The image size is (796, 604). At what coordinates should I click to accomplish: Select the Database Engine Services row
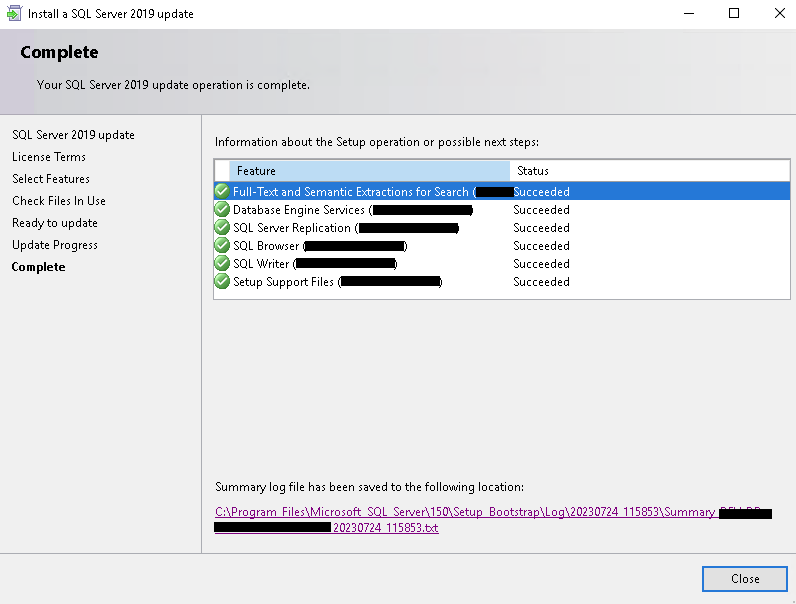[502, 210]
